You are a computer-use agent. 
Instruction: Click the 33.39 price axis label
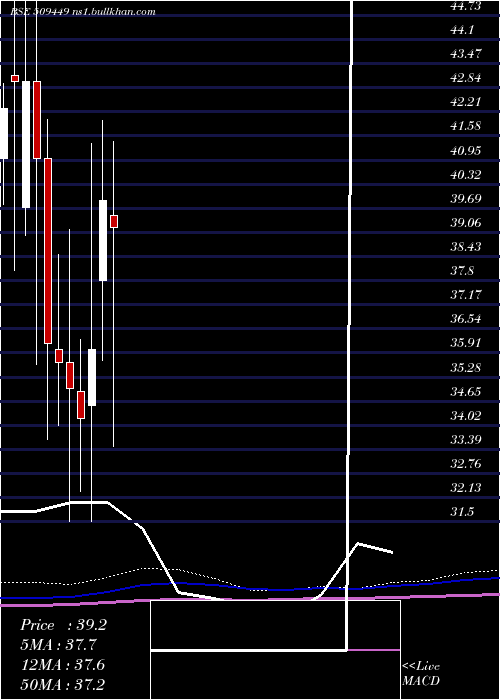(466, 440)
